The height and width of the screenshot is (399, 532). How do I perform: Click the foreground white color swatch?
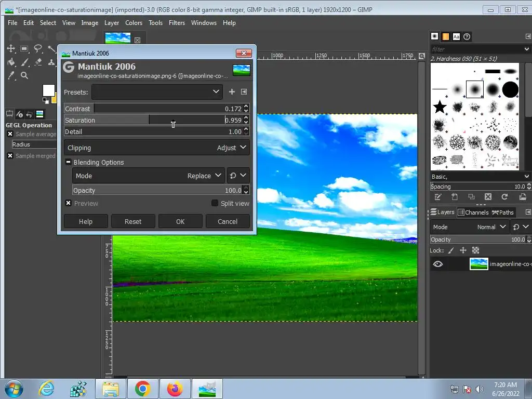pyautogui.click(x=48, y=90)
